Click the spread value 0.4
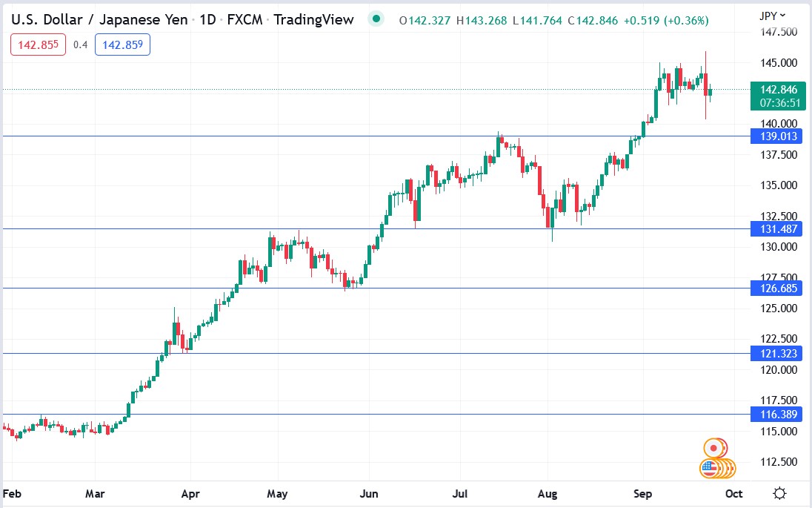The image size is (812, 508). (x=80, y=44)
